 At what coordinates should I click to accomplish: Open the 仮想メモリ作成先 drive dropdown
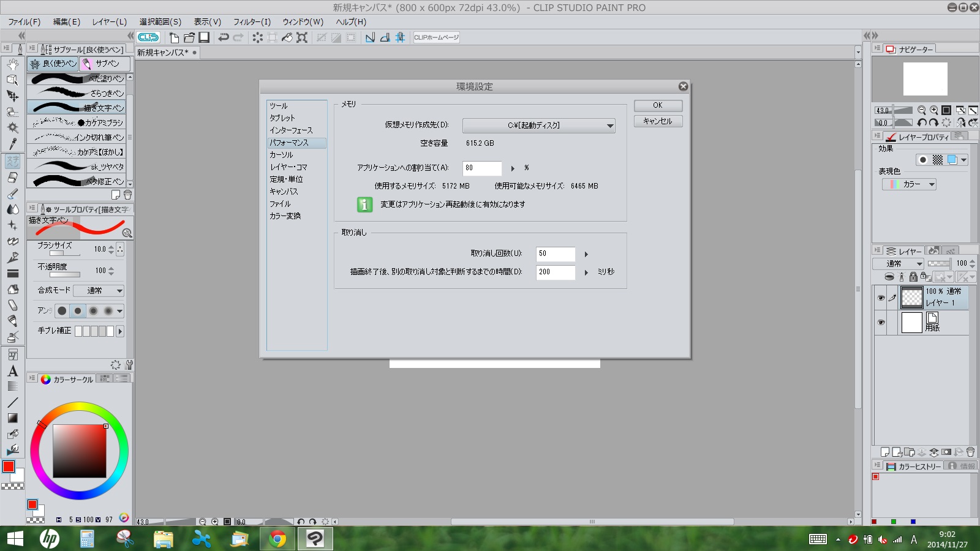(x=538, y=126)
